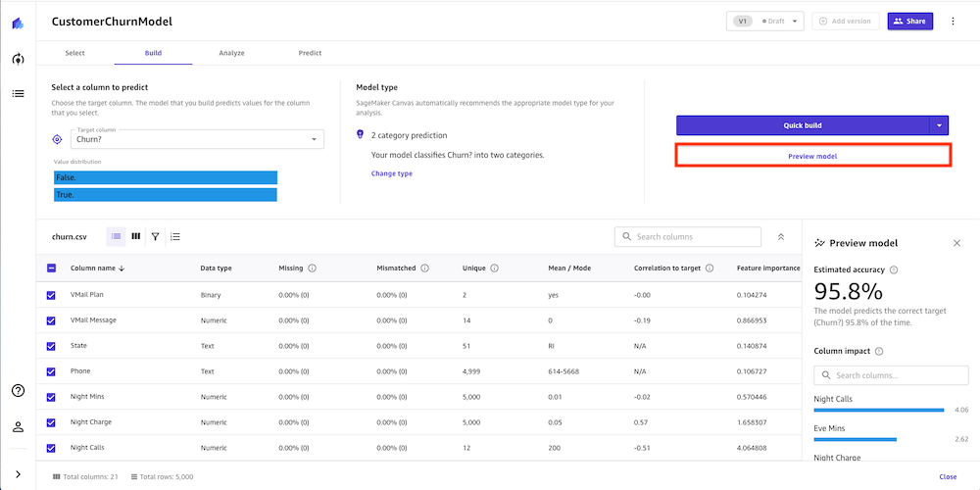The width and height of the screenshot is (980, 490).
Task: Open the Target column dropdown
Action: (x=197, y=139)
